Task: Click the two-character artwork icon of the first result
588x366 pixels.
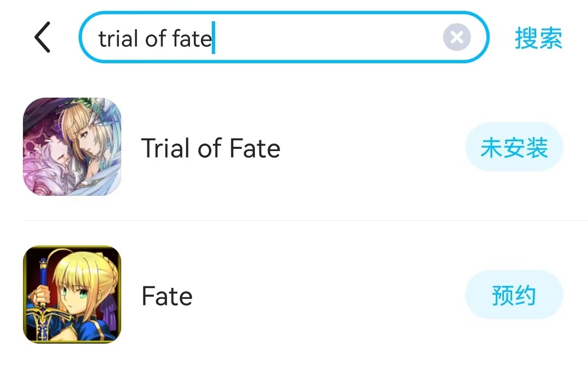Action: 72,147
